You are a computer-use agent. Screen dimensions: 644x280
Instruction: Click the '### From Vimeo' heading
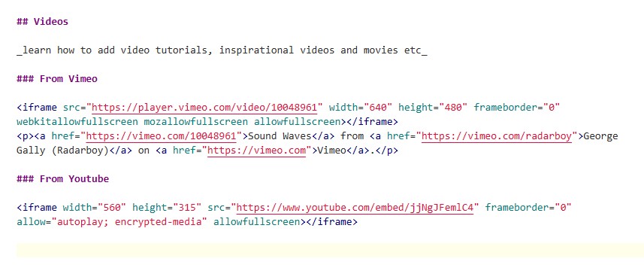[56, 79]
